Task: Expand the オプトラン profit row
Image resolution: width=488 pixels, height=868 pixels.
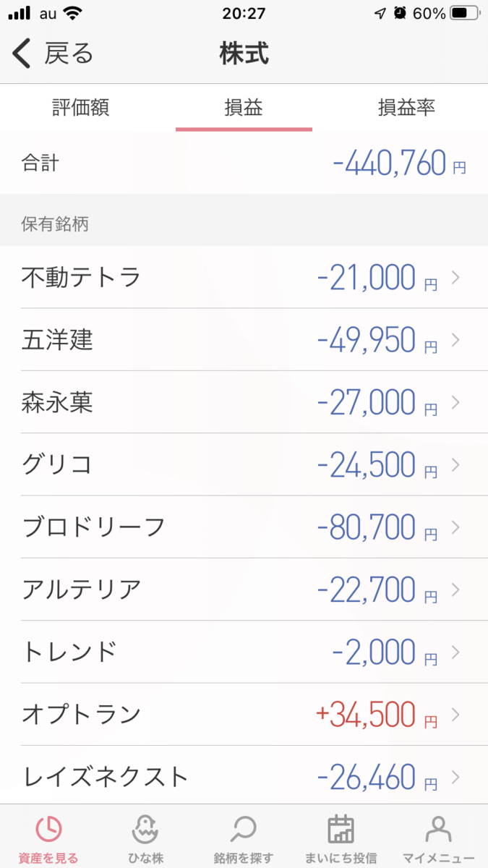Action: [x=454, y=714]
